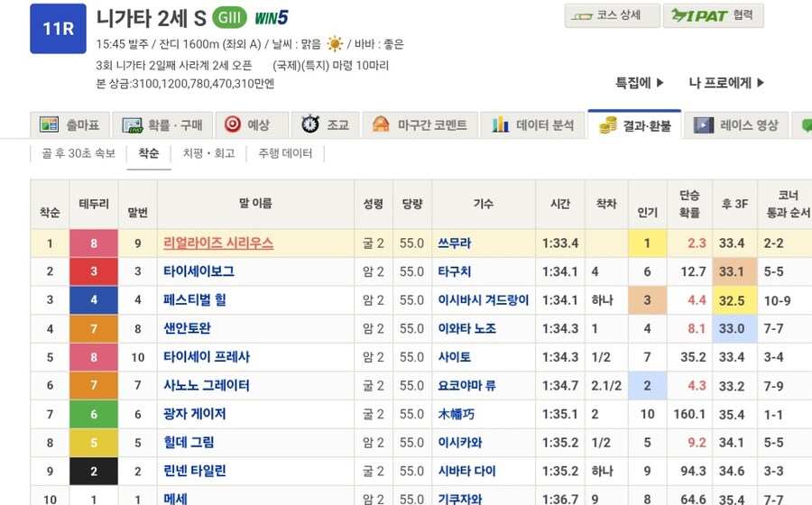Open the 확률·구매 tab

[162, 124]
